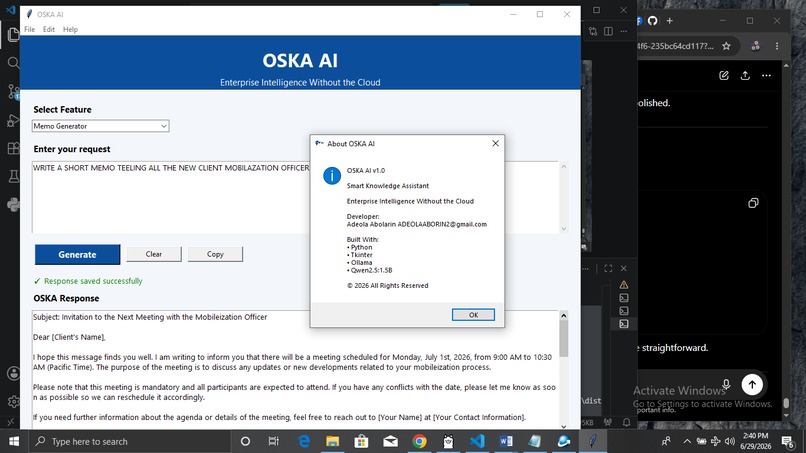Select the warning terminal entry in VS Code
This screenshot has width=806, height=453.
pos(624,285)
